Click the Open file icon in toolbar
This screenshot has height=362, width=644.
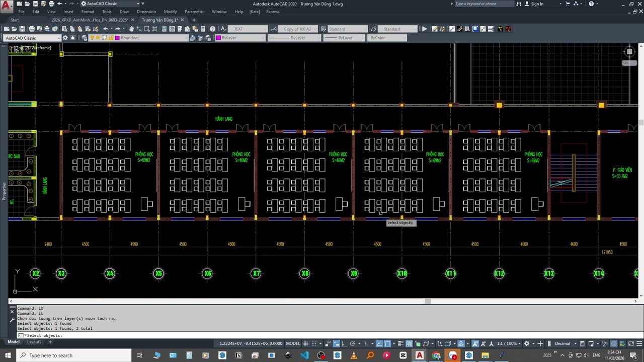[14, 29]
